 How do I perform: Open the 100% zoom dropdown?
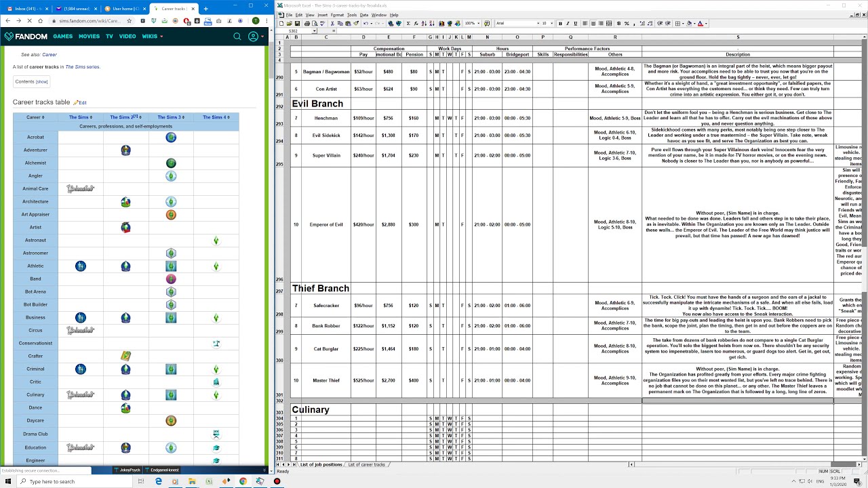coord(478,23)
